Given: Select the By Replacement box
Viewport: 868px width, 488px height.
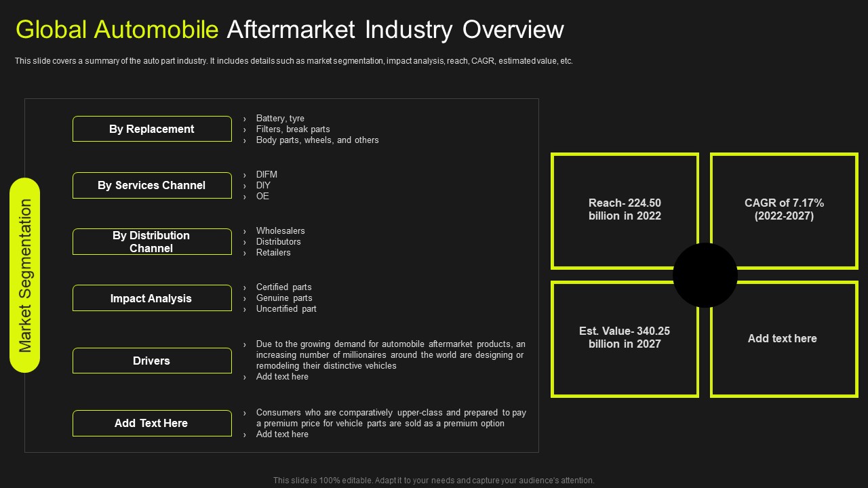Looking at the screenshot, I should (152, 129).
